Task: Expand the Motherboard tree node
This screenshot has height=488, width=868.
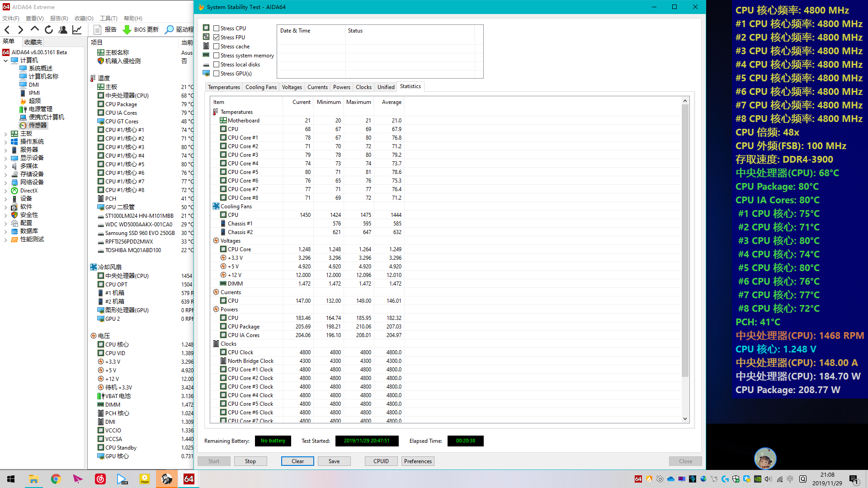Action: (5, 134)
